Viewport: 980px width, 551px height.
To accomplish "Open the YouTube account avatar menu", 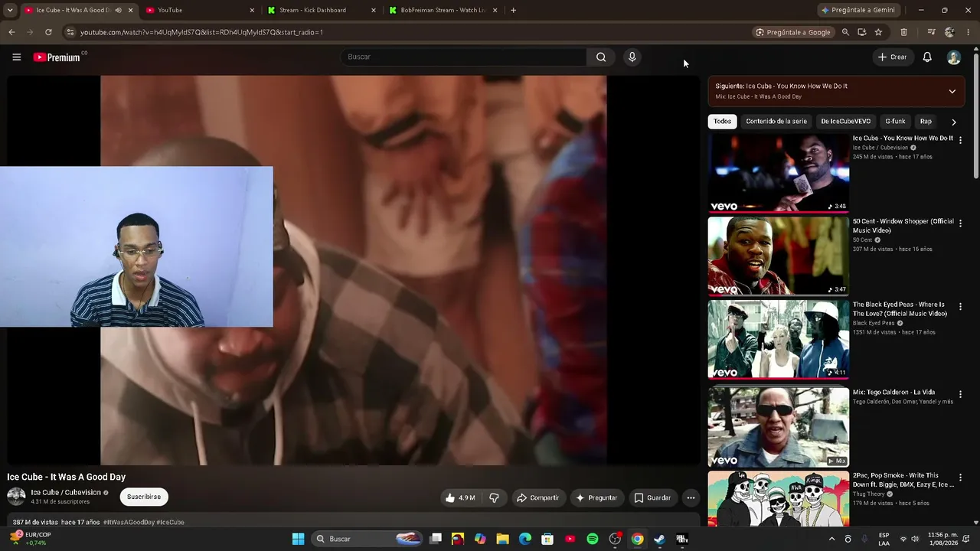I will [x=954, y=57].
